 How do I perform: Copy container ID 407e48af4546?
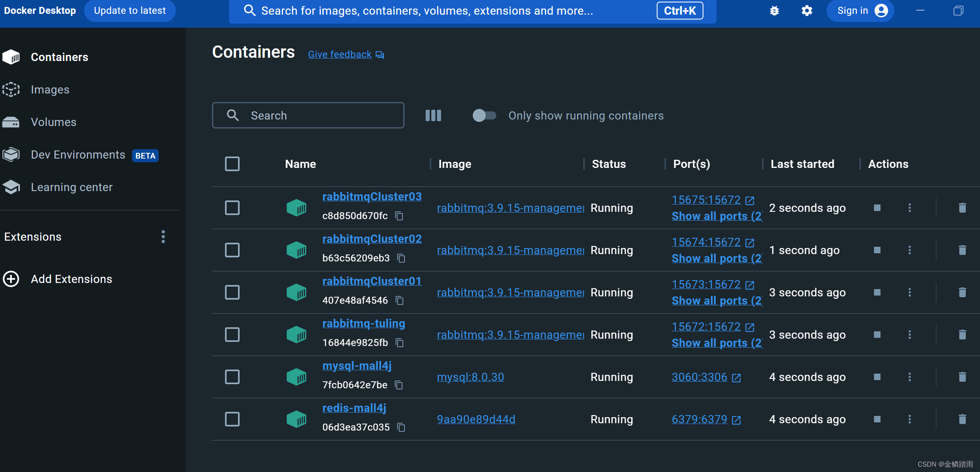[x=400, y=300]
